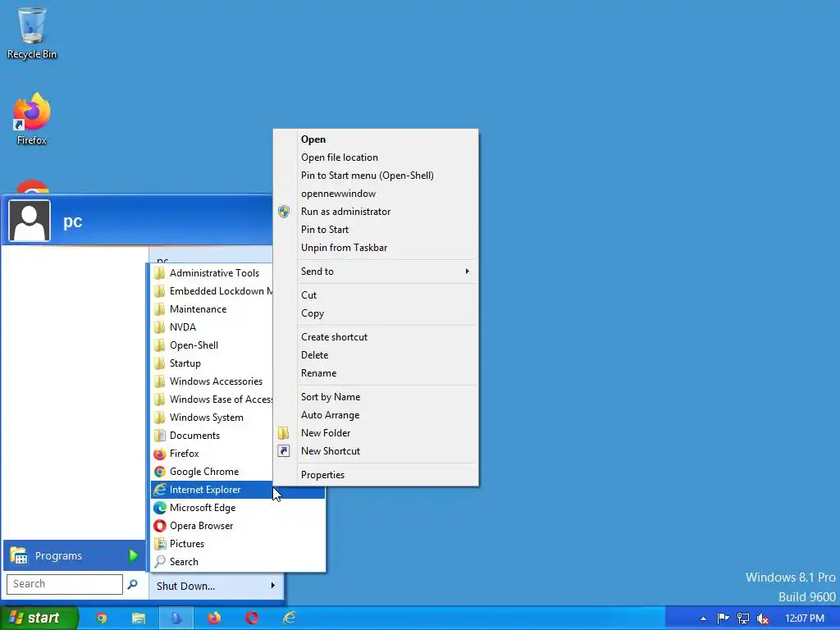Viewport: 840px width, 630px height.
Task: Open the Windows Ease of Access folder
Action: pos(212,399)
